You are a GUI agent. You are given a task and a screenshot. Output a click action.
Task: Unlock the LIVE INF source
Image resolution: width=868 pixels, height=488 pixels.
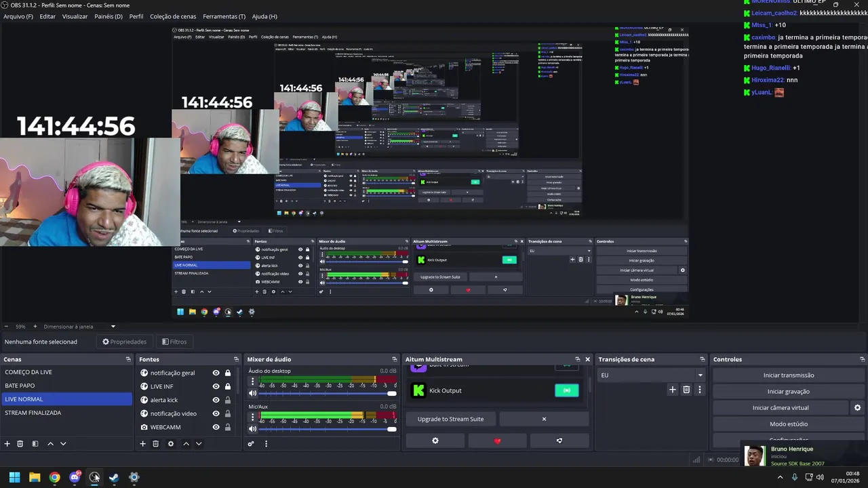228,386
